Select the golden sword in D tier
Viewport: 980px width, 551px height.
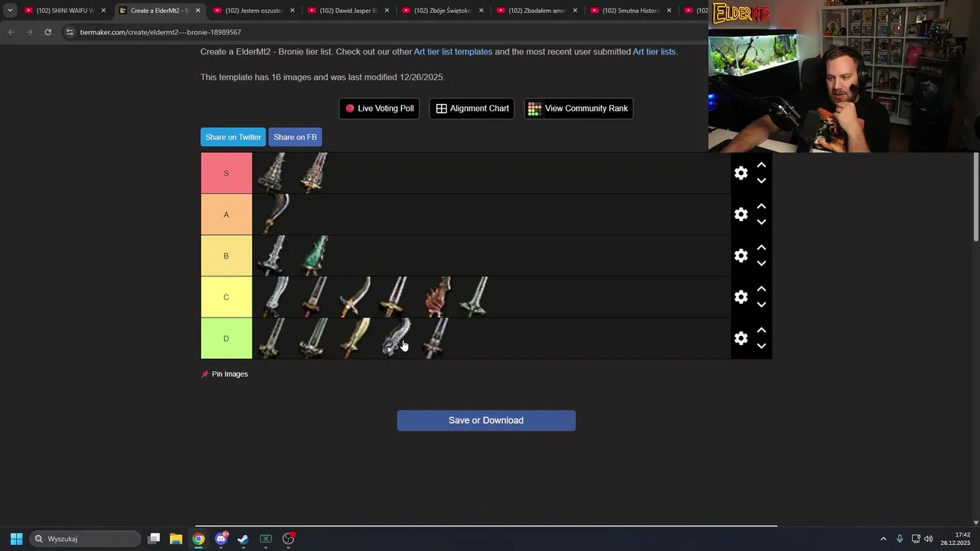[354, 338]
